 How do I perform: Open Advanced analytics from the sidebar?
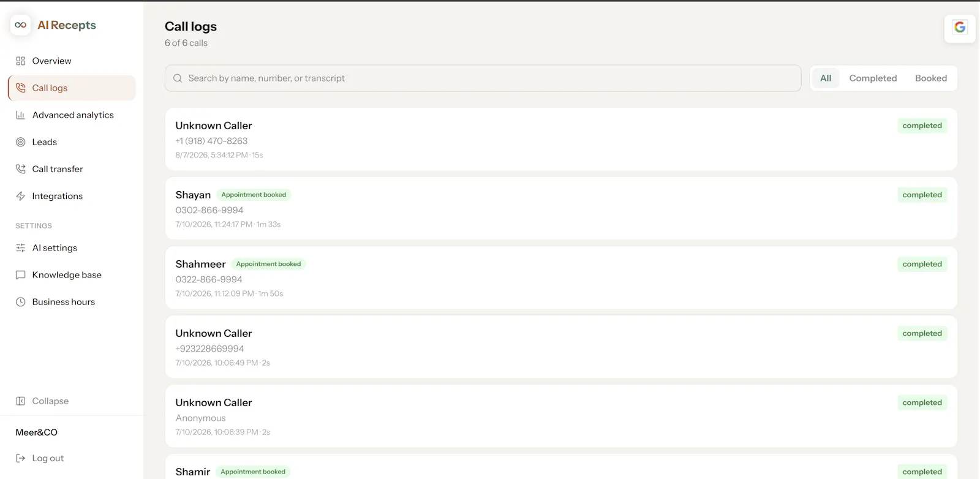[x=72, y=115]
